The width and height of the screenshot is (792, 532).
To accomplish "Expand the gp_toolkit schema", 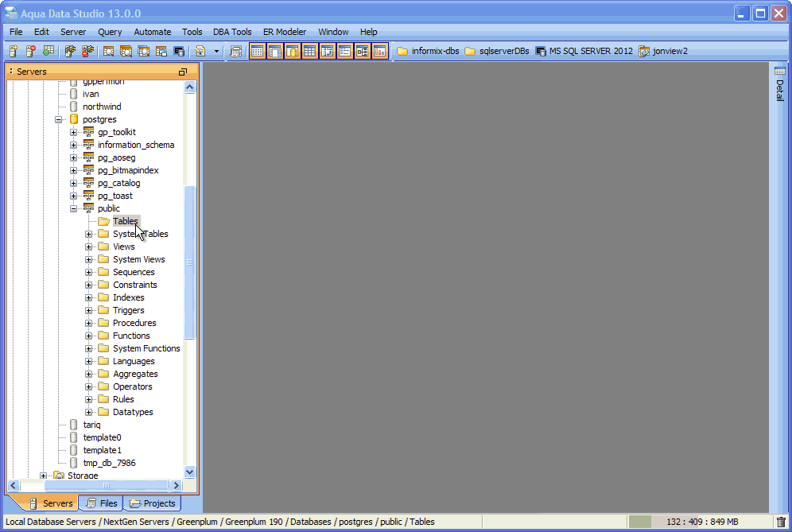I will [x=74, y=132].
